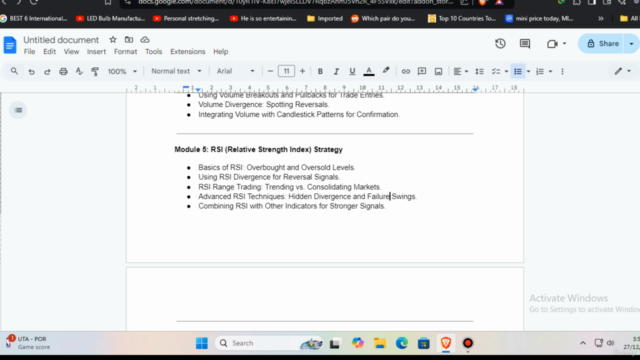This screenshot has height=360, width=640.
Task: Star the Untitled document
Action: tap(113, 40)
